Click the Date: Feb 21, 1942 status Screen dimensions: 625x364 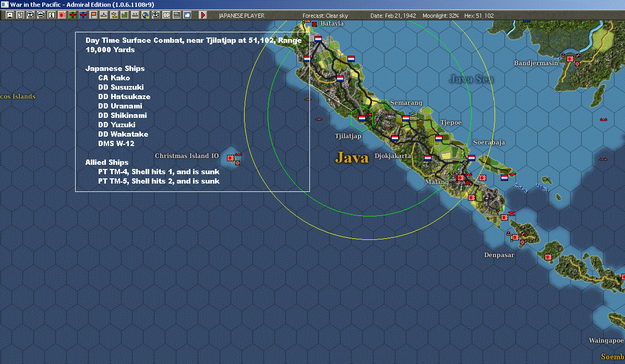click(393, 16)
